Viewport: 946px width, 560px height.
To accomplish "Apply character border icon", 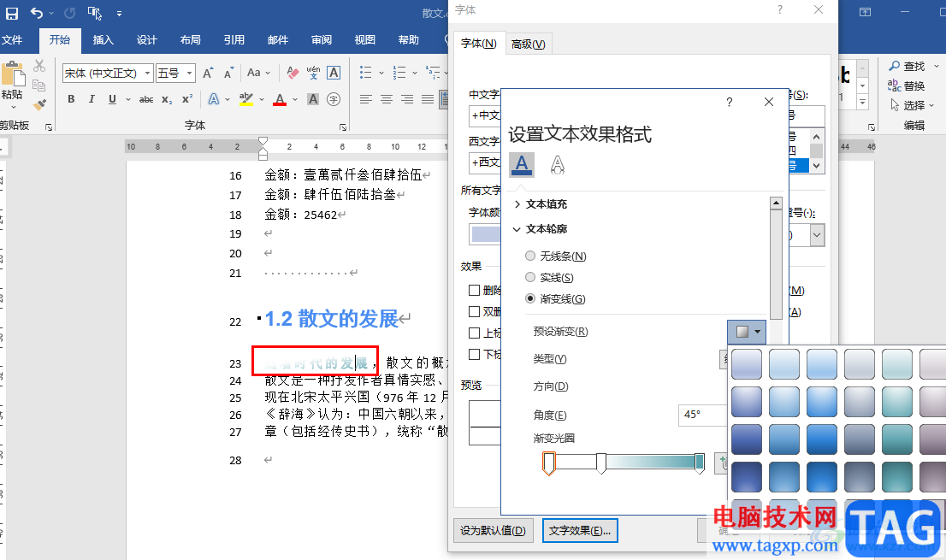I will click(334, 73).
